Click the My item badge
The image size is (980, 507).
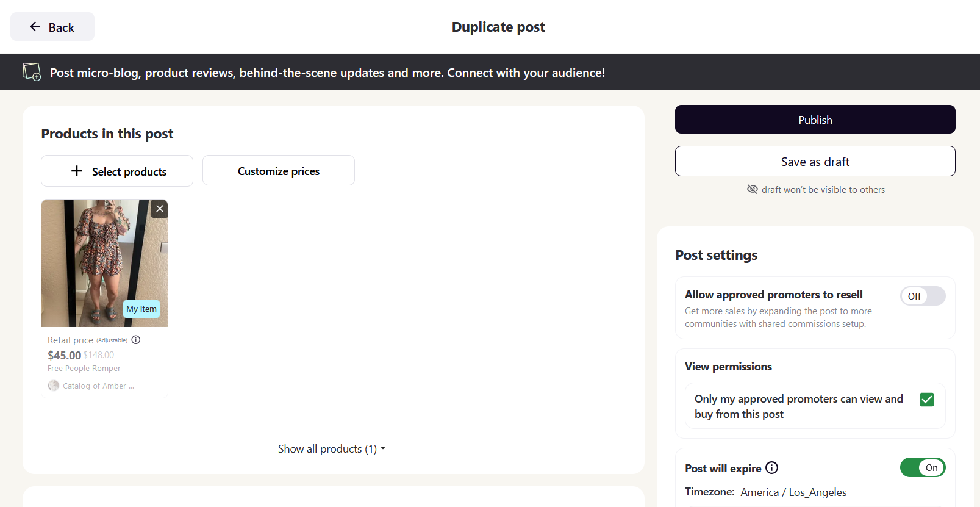pos(141,309)
